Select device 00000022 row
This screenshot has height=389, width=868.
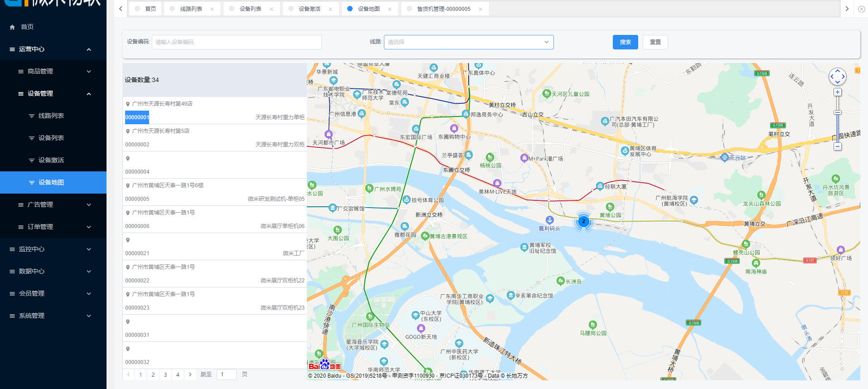pos(215,274)
